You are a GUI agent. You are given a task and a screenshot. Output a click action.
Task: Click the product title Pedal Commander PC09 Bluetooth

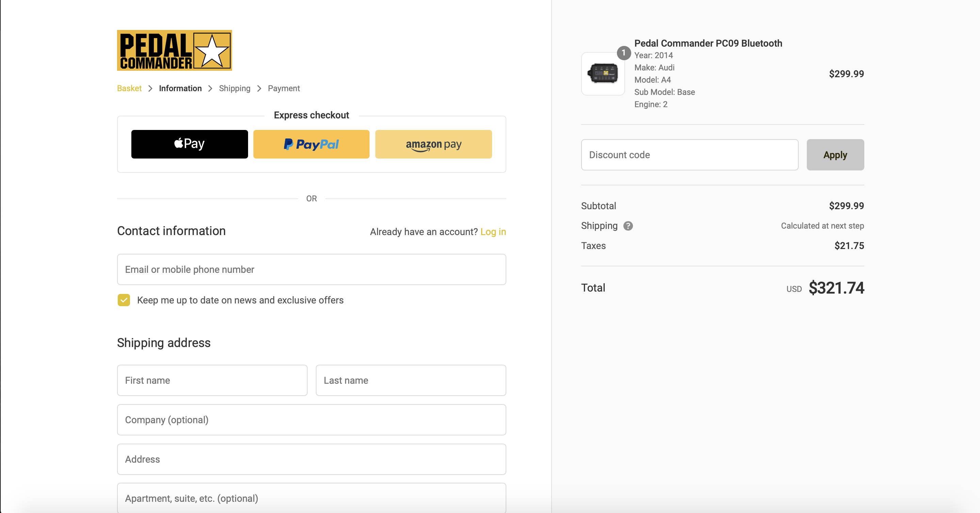coord(708,43)
